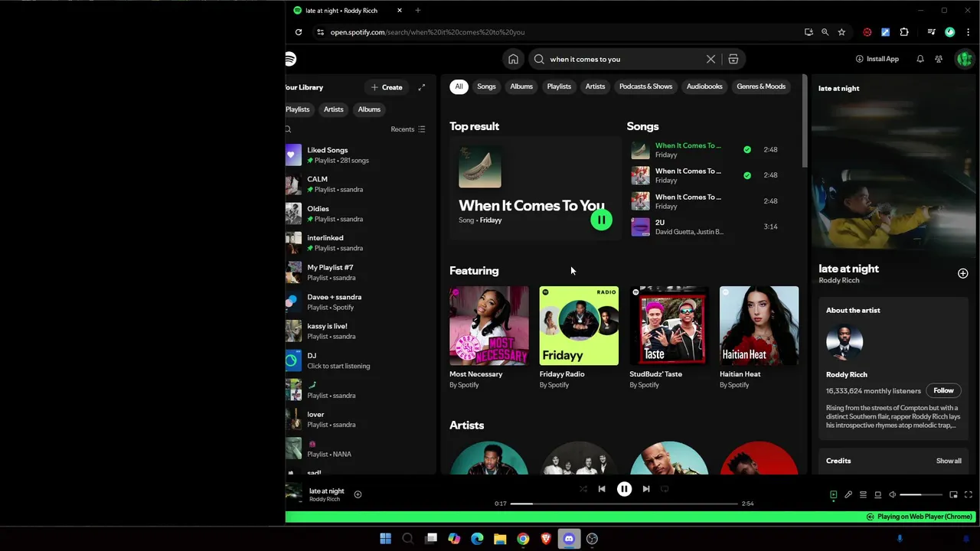Open the notifications bell in Spotify
The image size is (980, 551).
click(x=920, y=59)
